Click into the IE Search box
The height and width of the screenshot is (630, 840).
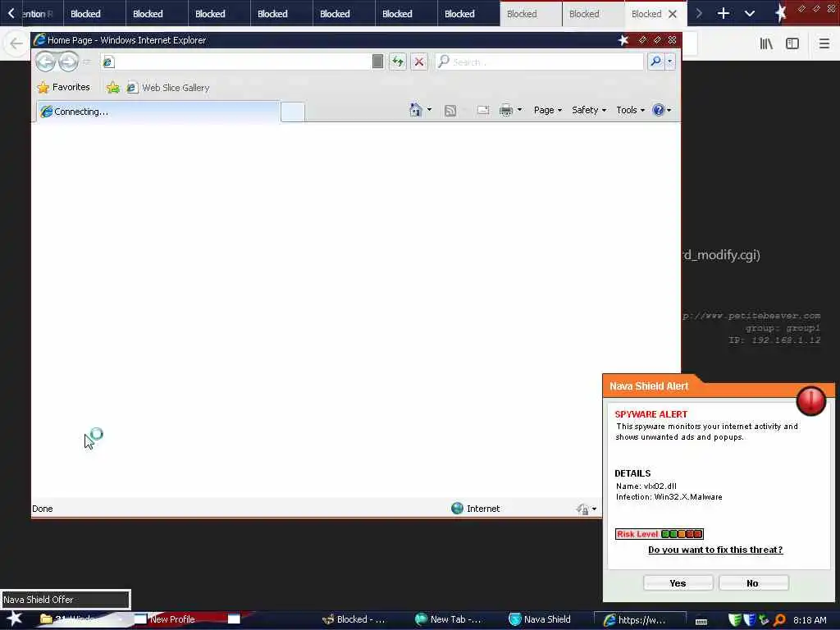[x=540, y=62]
